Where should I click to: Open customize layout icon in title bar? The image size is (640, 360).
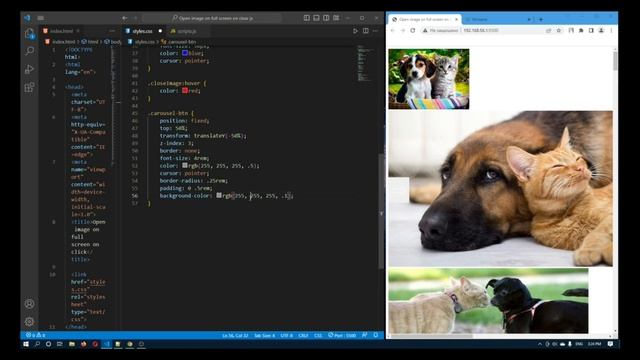[336, 18]
